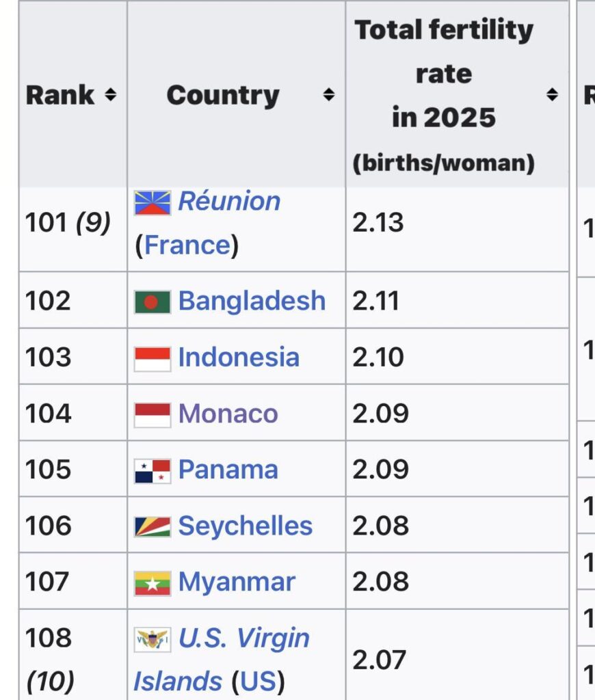Click the Seychelles flag icon
The height and width of the screenshot is (700, 595).
pos(153,526)
